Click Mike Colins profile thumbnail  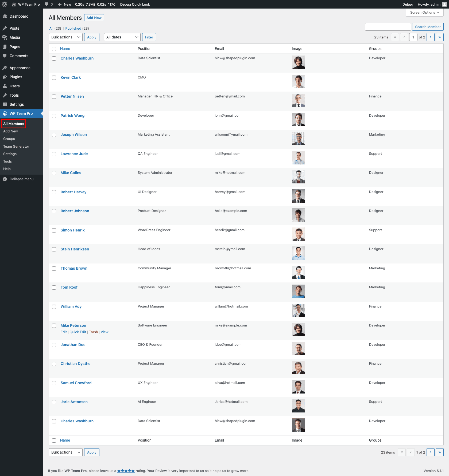pyautogui.click(x=299, y=177)
